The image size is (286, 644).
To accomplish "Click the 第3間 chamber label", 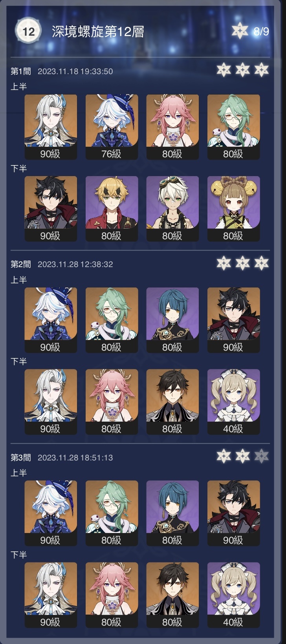I will click(20, 457).
